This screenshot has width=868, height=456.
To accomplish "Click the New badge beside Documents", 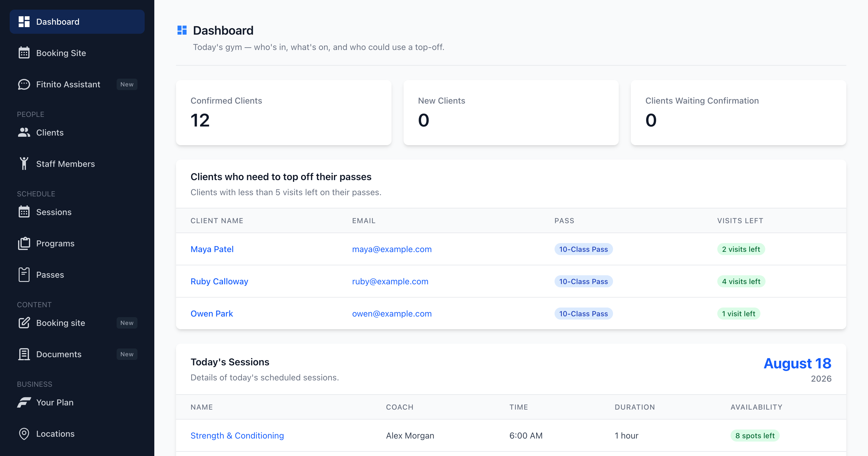I will tap(127, 354).
